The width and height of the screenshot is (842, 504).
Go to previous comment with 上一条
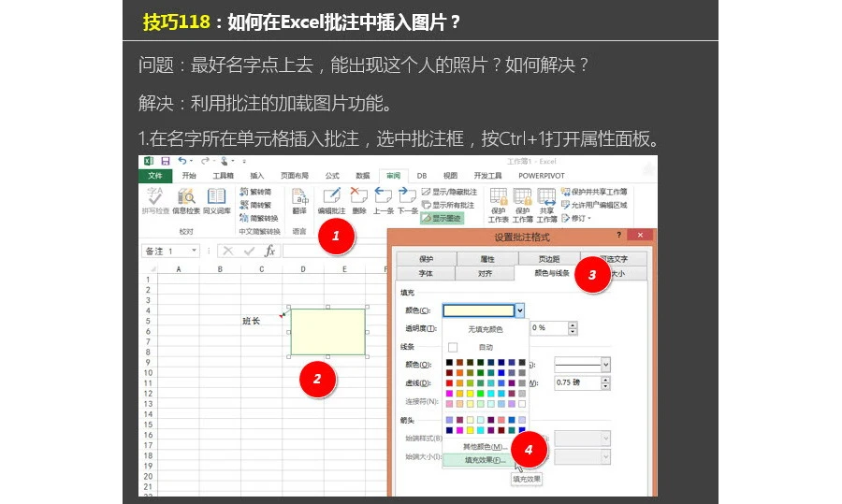(x=384, y=201)
